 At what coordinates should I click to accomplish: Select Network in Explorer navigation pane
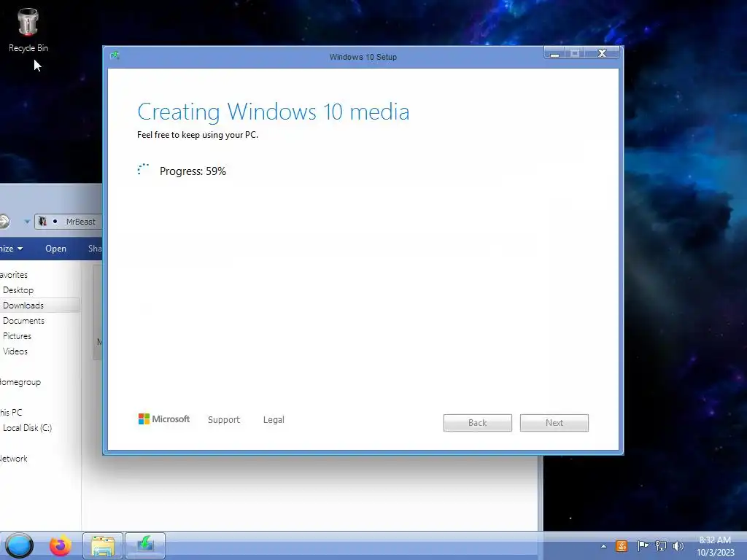14,459
